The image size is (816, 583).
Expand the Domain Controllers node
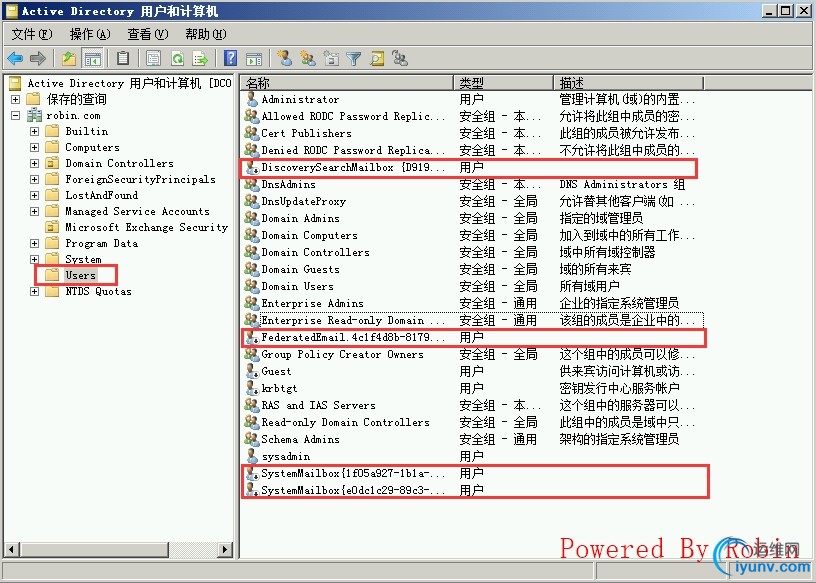(34, 163)
